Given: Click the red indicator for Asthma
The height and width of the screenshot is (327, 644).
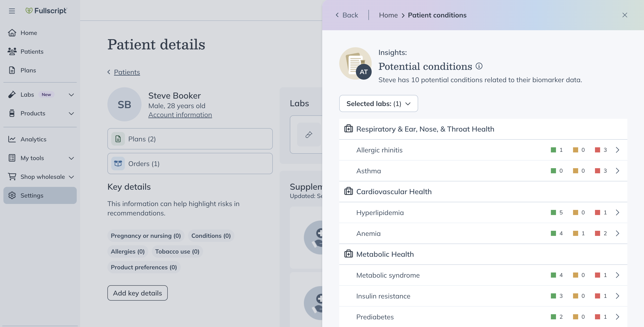Looking at the screenshot, I should pyautogui.click(x=597, y=171).
